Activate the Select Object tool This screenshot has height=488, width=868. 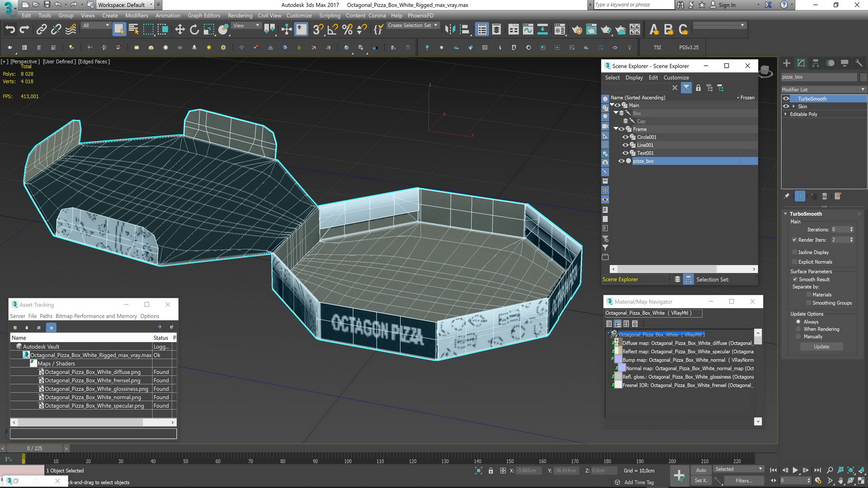click(119, 29)
